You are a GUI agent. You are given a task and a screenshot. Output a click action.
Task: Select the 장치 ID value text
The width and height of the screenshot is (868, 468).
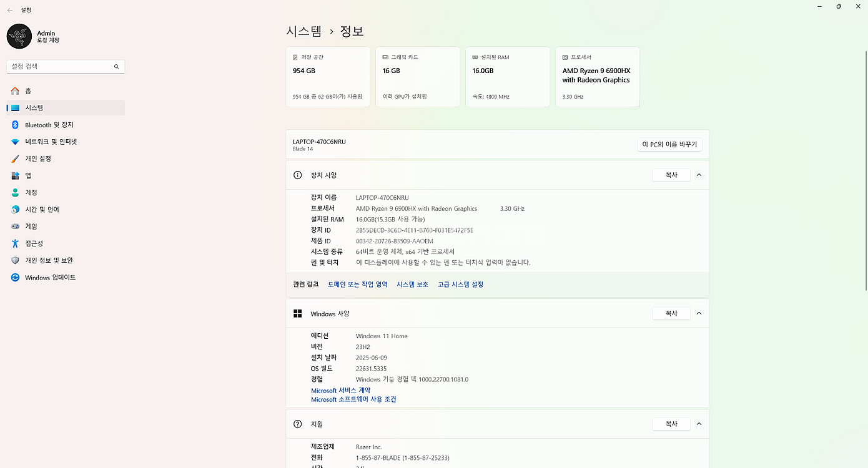click(415, 230)
